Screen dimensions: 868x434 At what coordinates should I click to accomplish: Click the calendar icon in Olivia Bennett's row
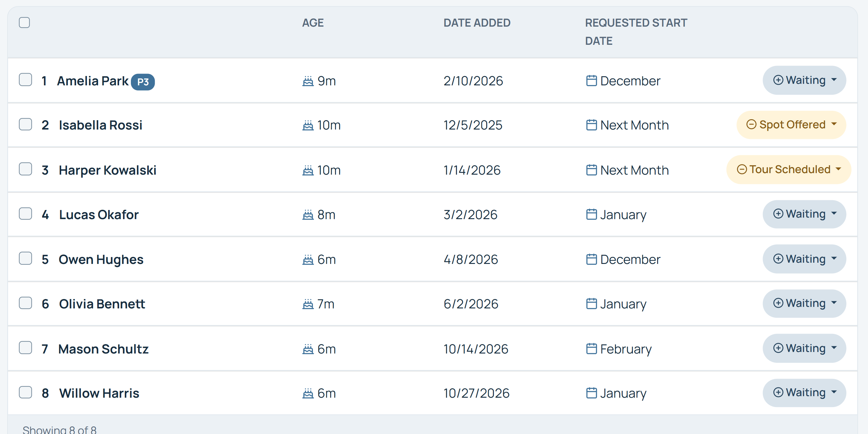tap(591, 304)
